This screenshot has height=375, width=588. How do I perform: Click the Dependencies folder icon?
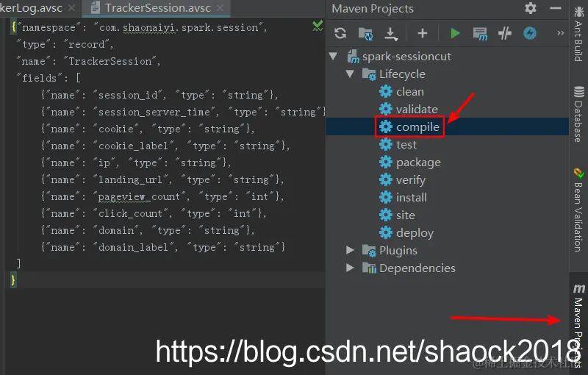(x=369, y=268)
